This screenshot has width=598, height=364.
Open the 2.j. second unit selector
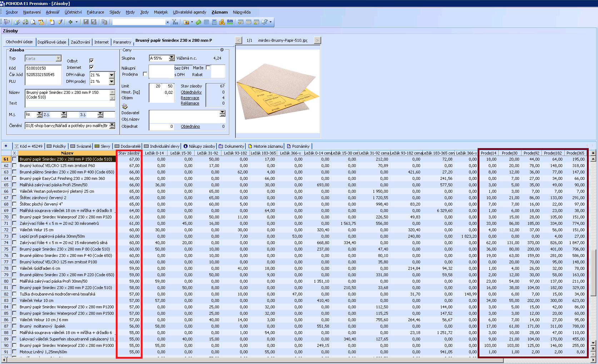pyautogui.click(x=64, y=115)
